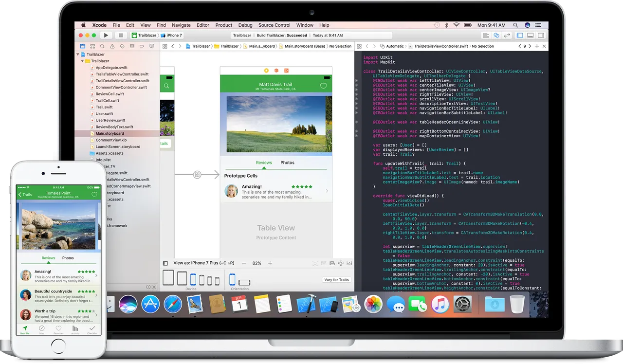Image resolution: width=623 pixels, height=364 pixels.
Task: Open the Resolve Auto Layout Issues tool
Action: [x=349, y=263]
